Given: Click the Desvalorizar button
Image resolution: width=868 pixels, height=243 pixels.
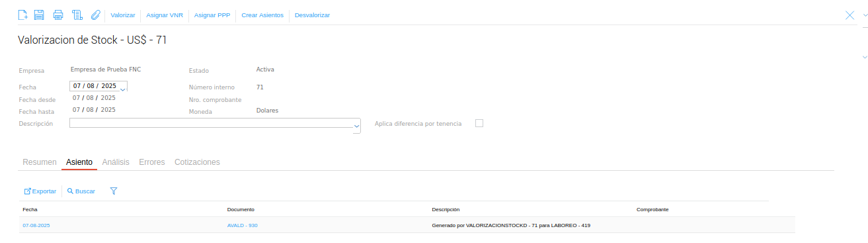Looking at the screenshot, I should [312, 15].
